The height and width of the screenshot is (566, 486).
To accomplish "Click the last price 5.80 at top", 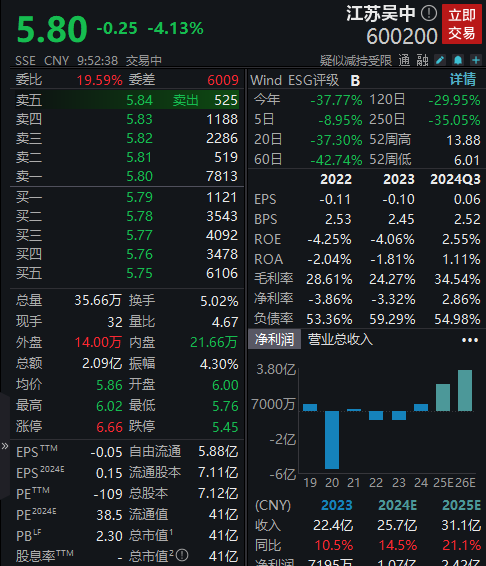I will tap(52, 29).
